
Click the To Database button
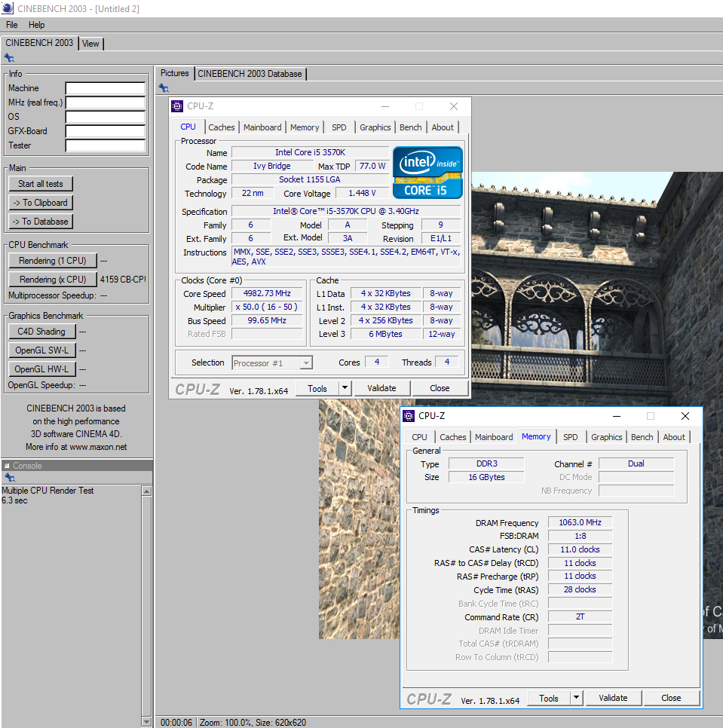click(41, 222)
